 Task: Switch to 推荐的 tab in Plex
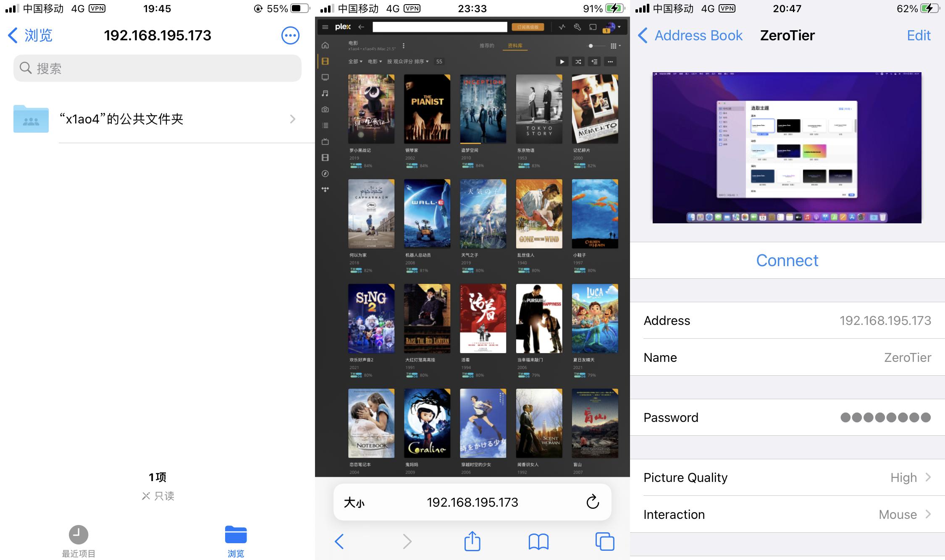coord(487,46)
